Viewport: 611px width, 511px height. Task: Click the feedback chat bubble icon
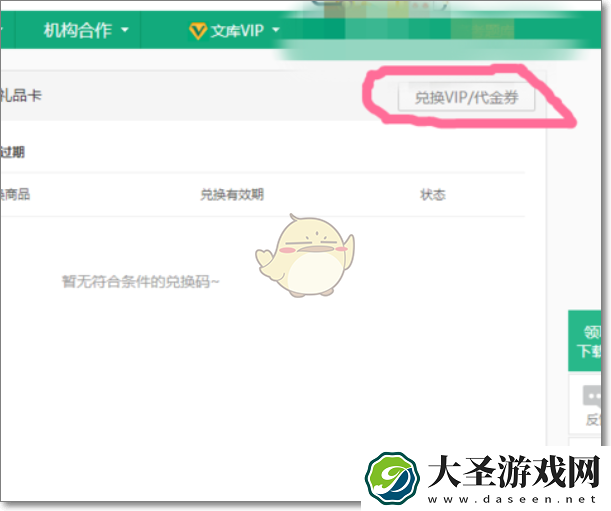coord(592,396)
